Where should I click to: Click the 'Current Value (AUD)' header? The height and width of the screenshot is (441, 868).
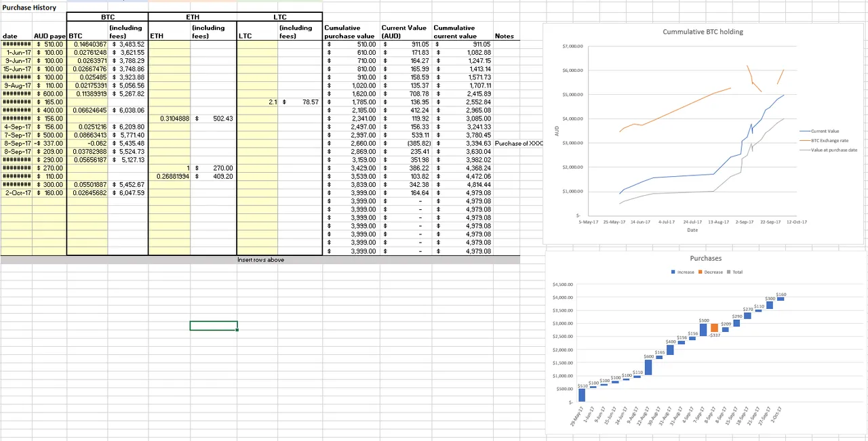pyautogui.click(x=405, y=32)
